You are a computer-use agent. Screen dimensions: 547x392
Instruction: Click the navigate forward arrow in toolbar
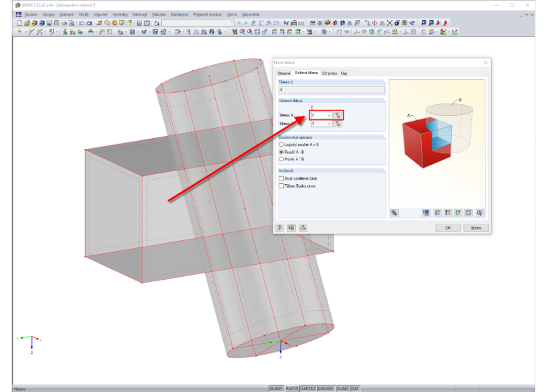click(x=246, y=23)
